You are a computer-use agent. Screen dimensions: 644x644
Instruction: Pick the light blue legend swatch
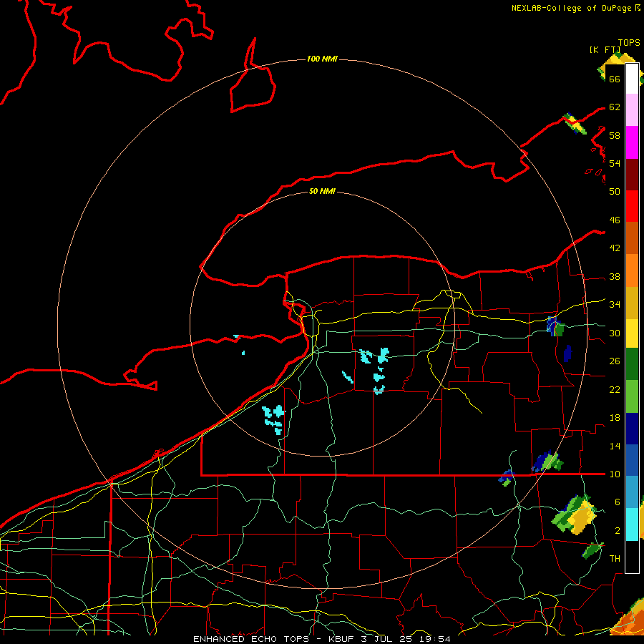tap(632, 492)
